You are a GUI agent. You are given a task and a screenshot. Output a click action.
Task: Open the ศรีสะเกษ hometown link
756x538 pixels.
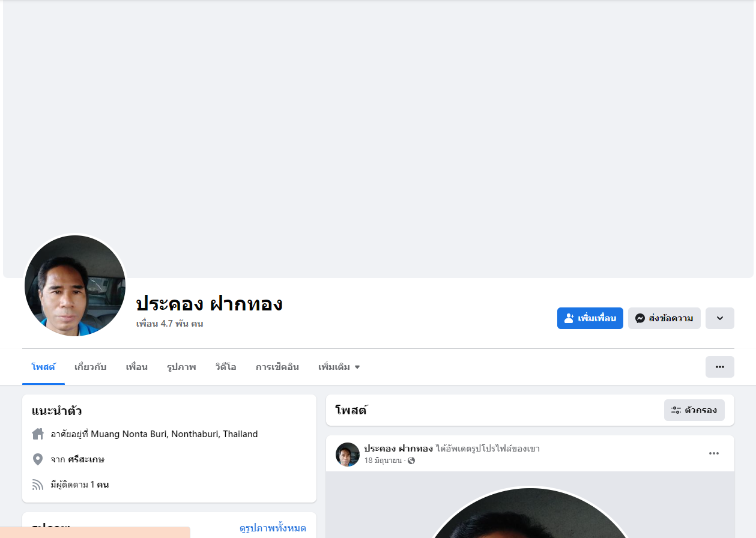pos(86,459)
